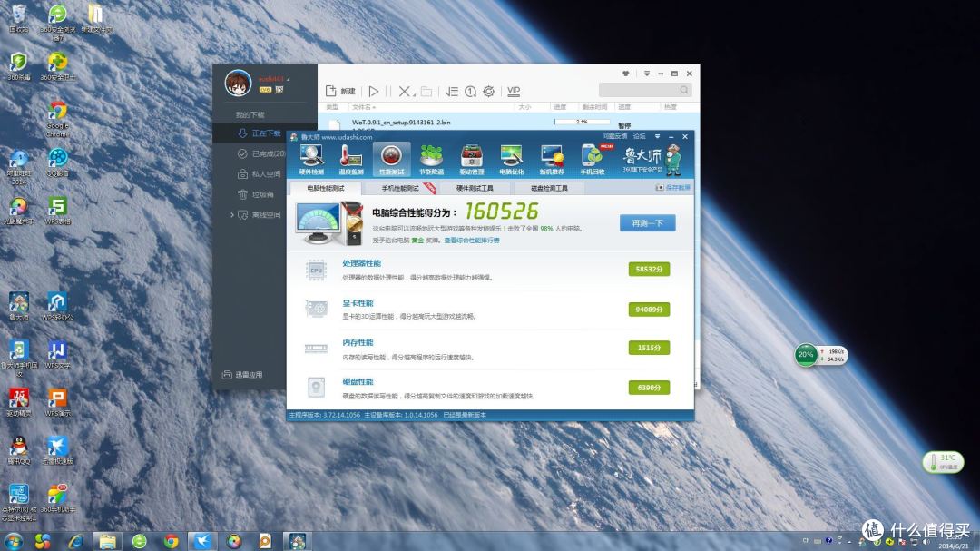
Task: Open 内存性能 memory performance heading
Action: tap(358, 342)
